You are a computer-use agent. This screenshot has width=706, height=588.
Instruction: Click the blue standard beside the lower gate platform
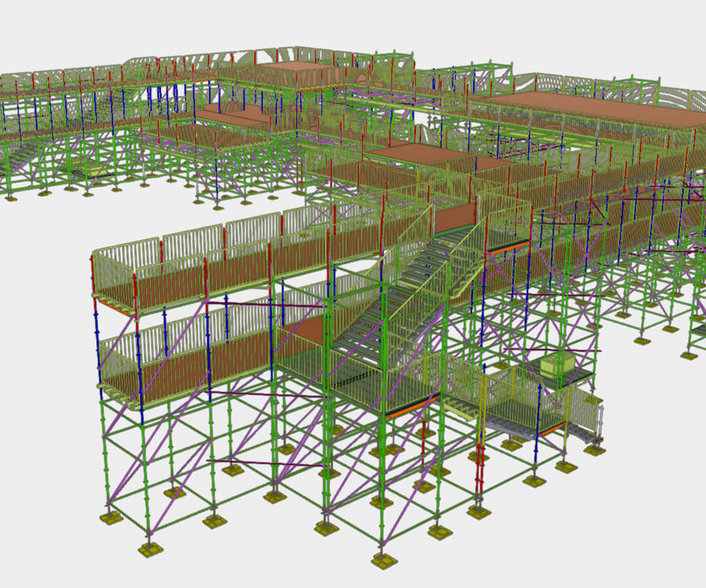[539, 422]
